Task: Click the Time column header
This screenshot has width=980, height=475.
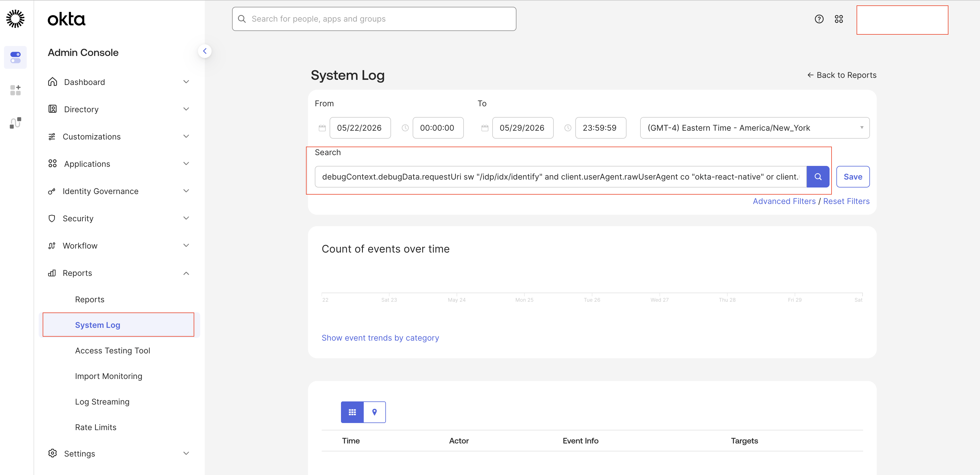Action: [x=351, y=441]
